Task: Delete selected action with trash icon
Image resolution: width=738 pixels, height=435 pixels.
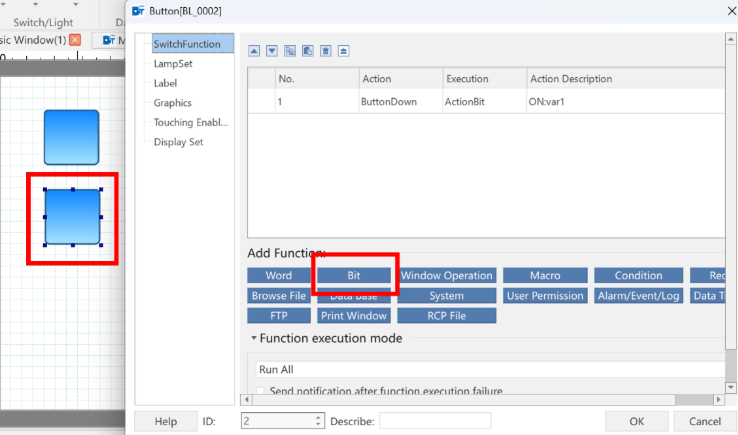Action: [326, 51]
